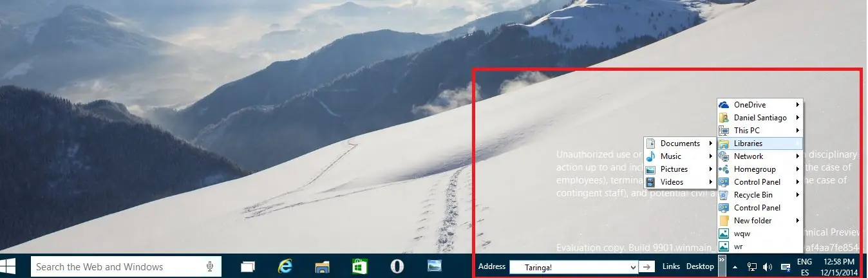Screen dimensions: 868x278
Task: Click the Go arrow next to the address box
Action: click(x=647, y=266)
